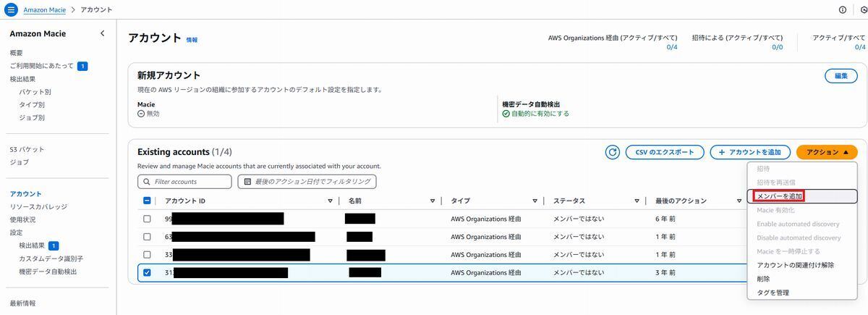Open the info circle icon in top bar

coord(843,9)
